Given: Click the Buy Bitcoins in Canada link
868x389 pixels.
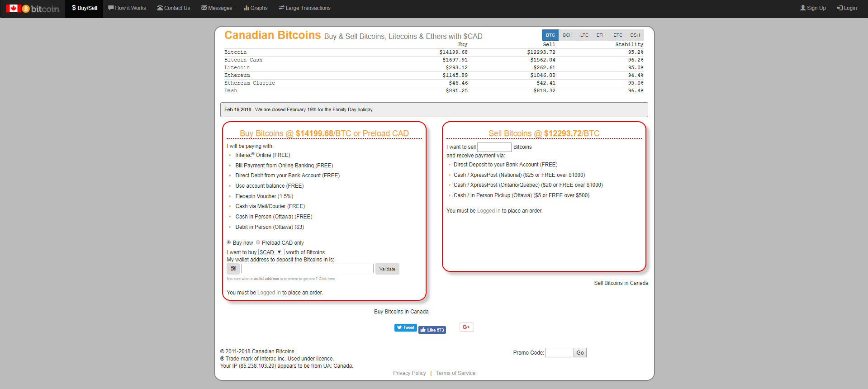Looking at the screenshot, I should 401,312.
